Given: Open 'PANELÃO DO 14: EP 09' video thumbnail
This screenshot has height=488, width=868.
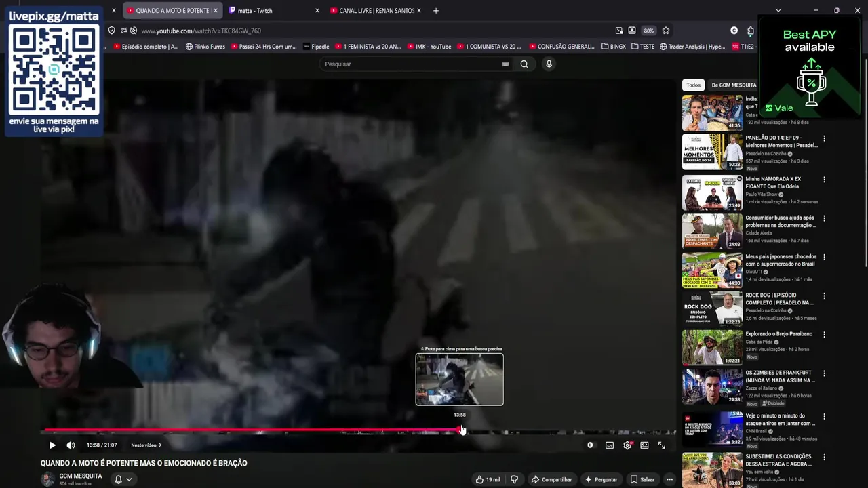Looking at the screenshot, I should (712, 151).
